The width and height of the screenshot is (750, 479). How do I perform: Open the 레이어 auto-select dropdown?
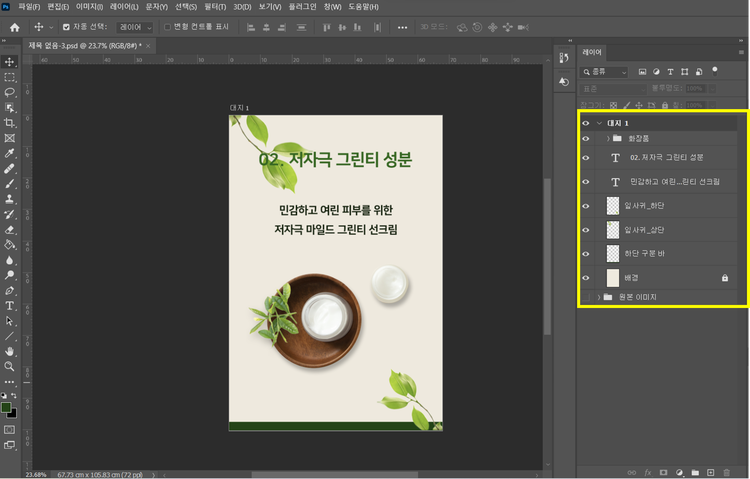coord(135,27)
